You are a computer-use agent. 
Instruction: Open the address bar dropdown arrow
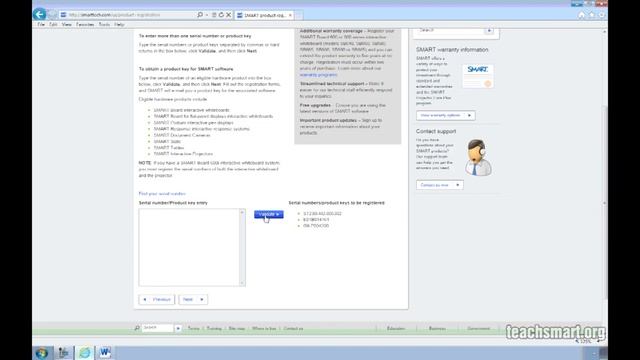click(x=207, y=15)
